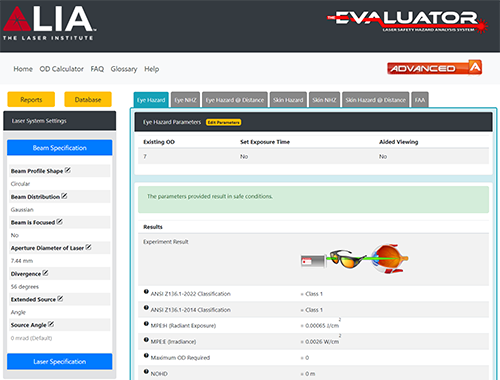Edit the Divergence value
The height and width of the screenshot is (380, 500).
(x=45, y=273)
